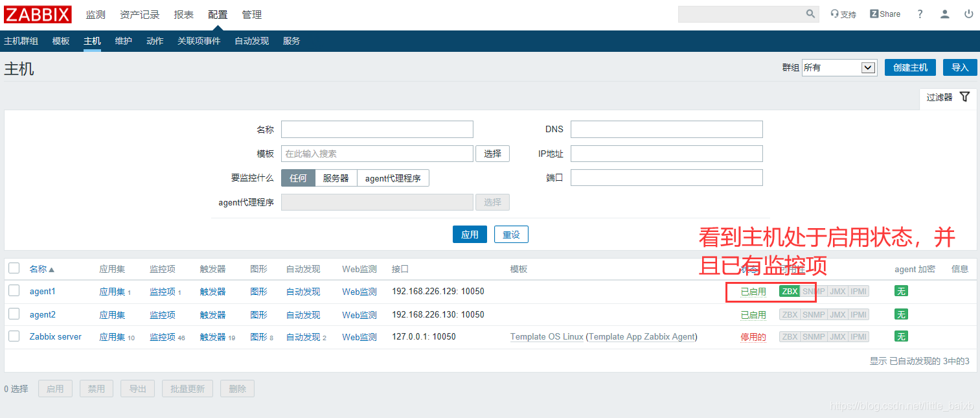Focus the IP地址 filter field
The image size is (980, 418).
coord(667,154)
